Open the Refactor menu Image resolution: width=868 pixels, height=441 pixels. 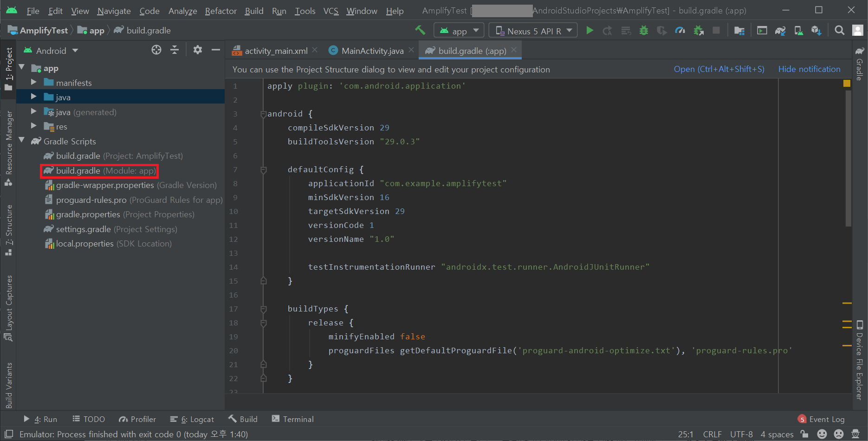pyautogui.click(x=220, y=11)
